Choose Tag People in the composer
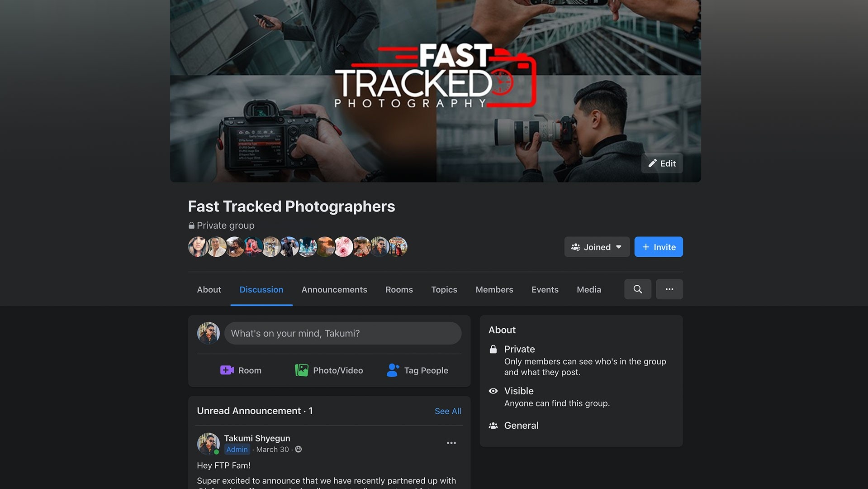Screen dimensions: 868x489 point(417,370)
